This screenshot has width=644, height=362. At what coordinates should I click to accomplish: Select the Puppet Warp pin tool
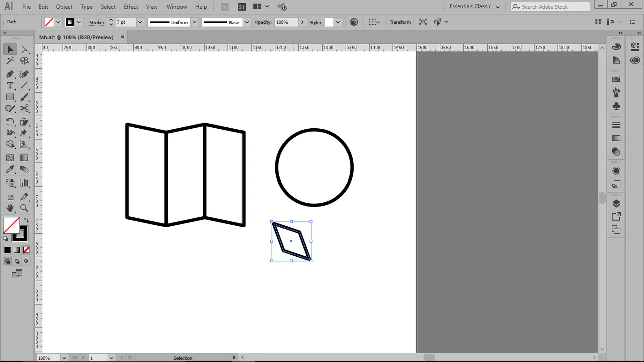(x=24, y=133)
